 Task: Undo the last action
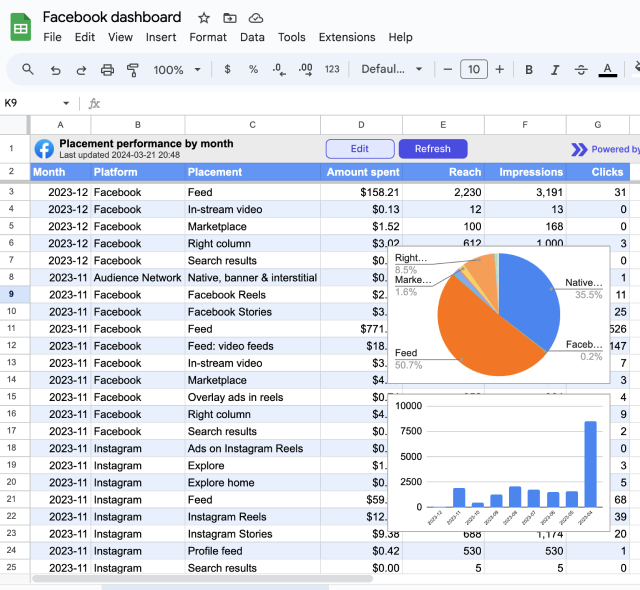tap(56, 70)
